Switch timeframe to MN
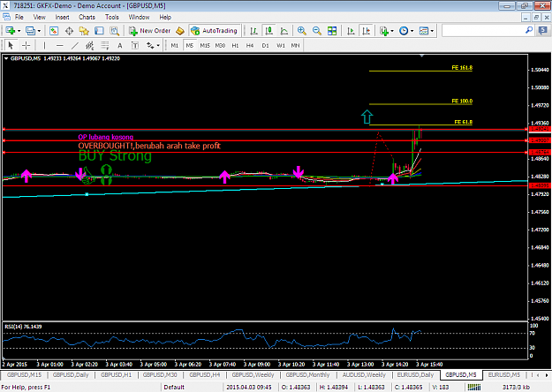Viewport: 552px width, 392px height. coord(295,45)
